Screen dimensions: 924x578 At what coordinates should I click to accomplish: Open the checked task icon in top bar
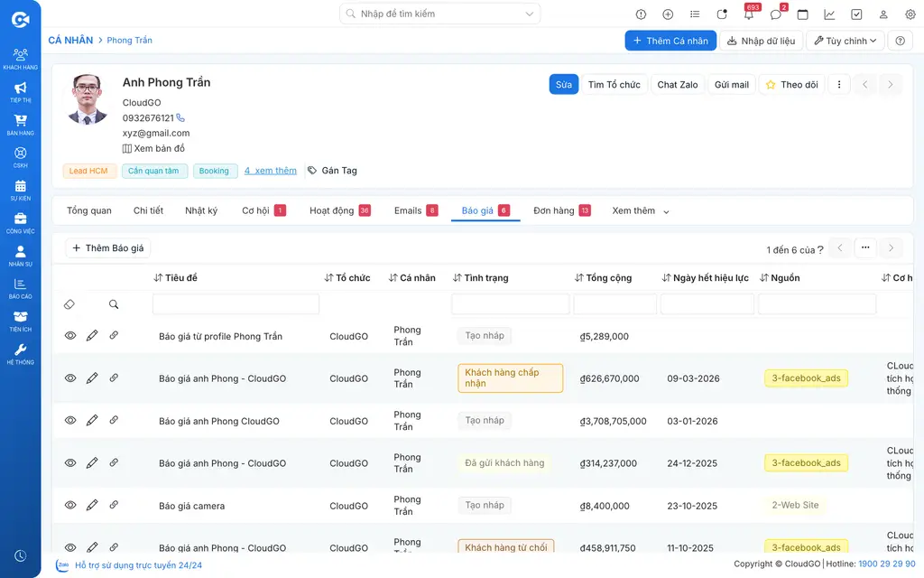[856, 14]
